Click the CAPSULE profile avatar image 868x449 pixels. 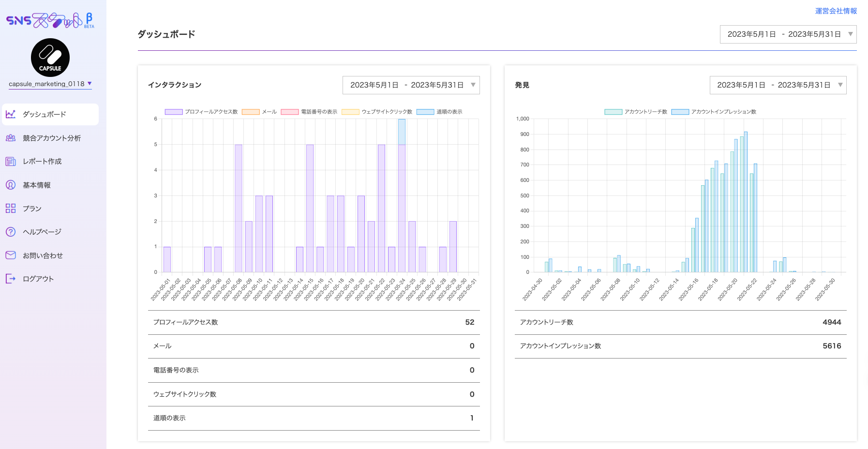pos(50,58)
